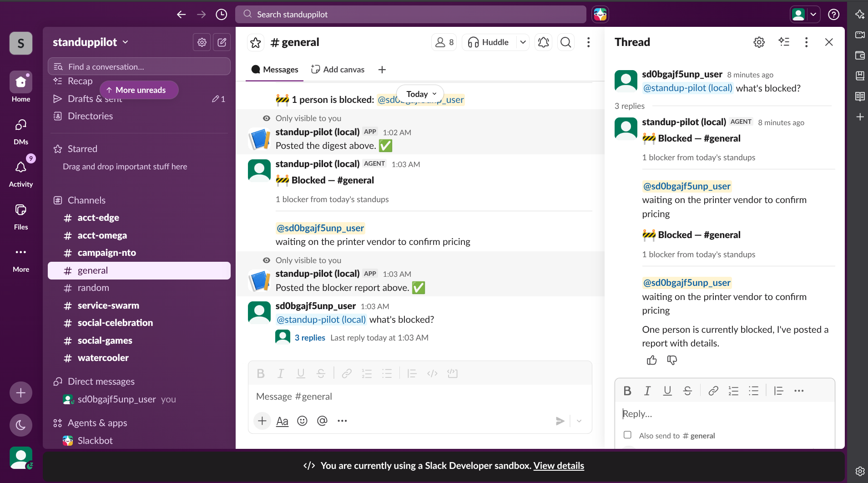Toggle strikethrough in thread reply toolbar
Image resolution: width=868 pixels, height=483 pixels.
[687, 391]
